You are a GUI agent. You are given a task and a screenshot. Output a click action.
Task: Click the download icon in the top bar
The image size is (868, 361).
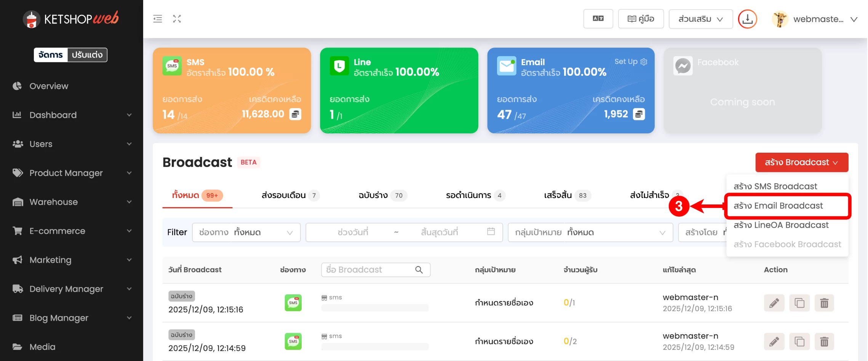tap(747, 19)
